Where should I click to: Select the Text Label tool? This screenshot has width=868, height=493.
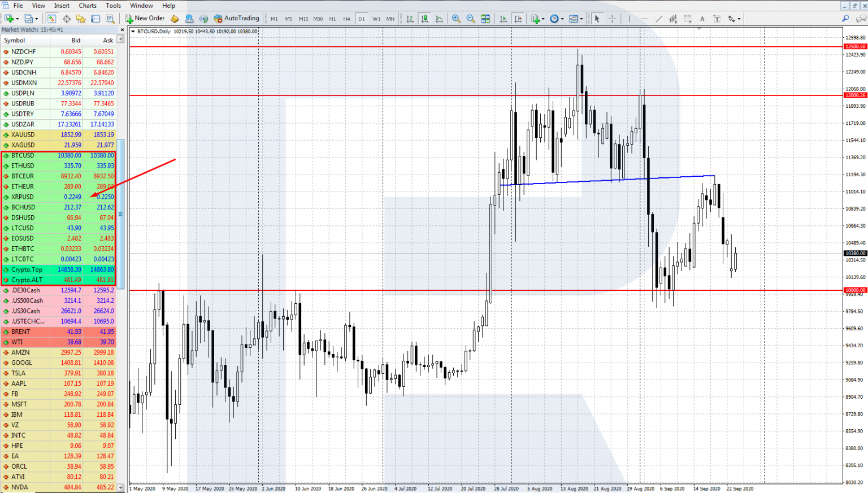pos(717,19)
